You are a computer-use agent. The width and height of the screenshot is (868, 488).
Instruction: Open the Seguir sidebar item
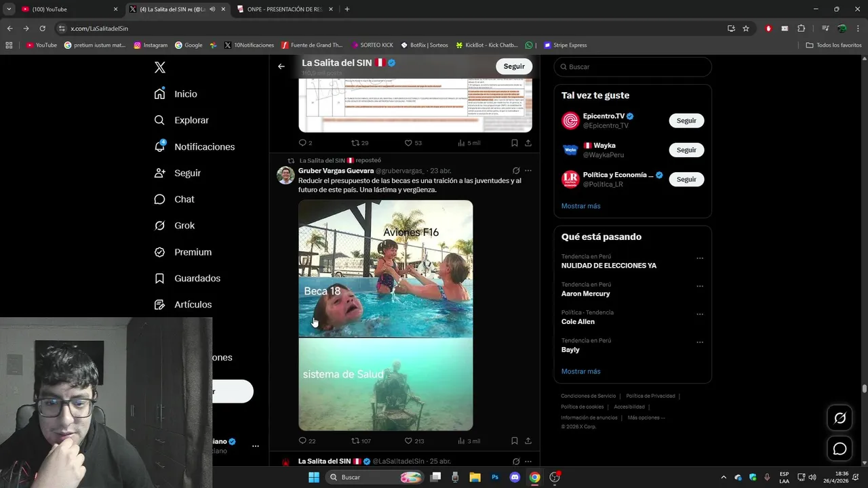[177, 173]
